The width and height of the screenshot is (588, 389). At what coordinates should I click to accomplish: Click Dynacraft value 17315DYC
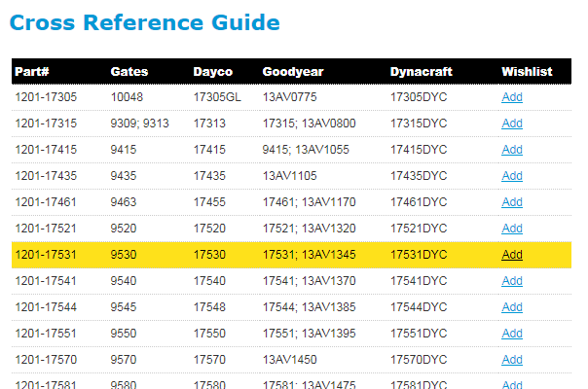coord(419,124)
